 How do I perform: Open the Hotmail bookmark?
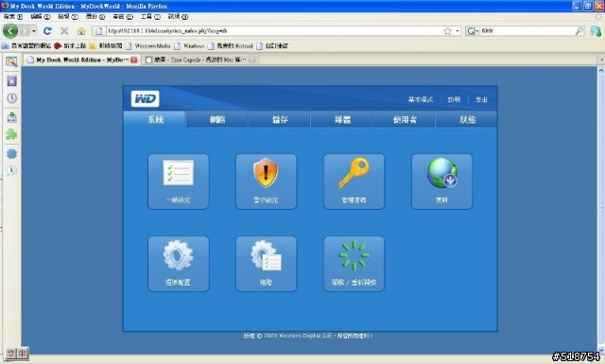pyautogui.click(x=231, y=46)
